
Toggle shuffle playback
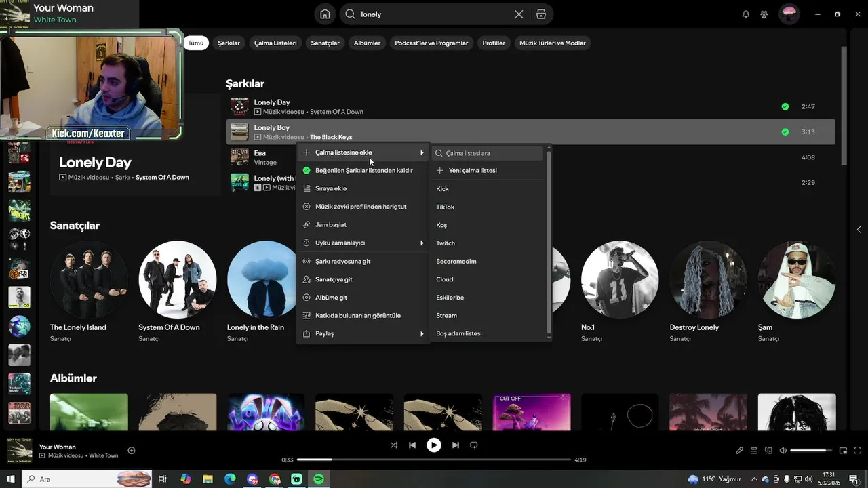(394, 445)
